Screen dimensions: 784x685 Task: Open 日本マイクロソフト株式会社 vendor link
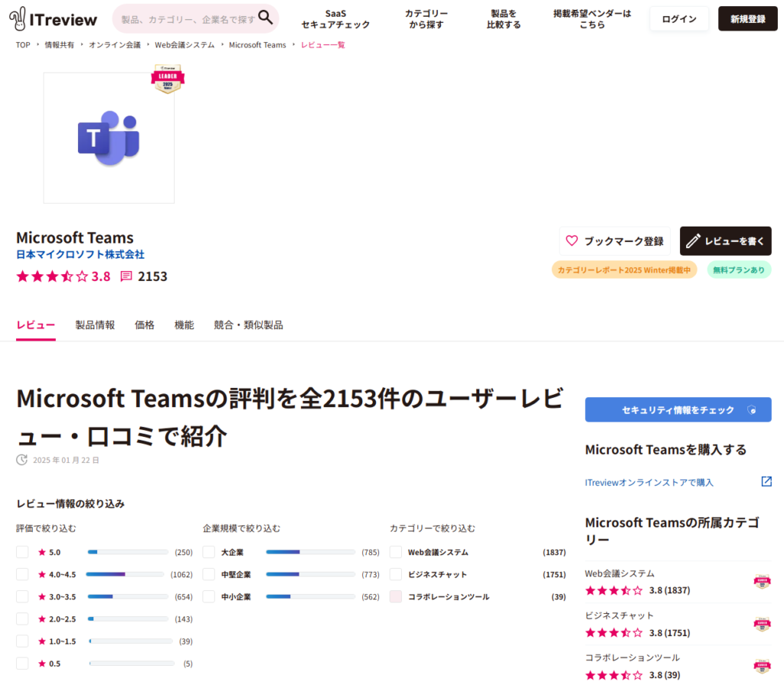coord(80,255)
